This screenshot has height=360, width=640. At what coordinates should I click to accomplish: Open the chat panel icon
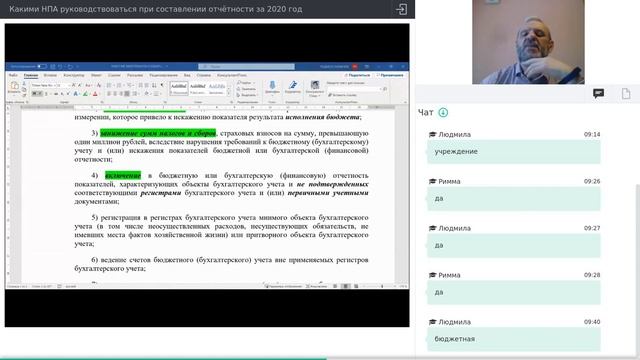[x=598, y=94]
